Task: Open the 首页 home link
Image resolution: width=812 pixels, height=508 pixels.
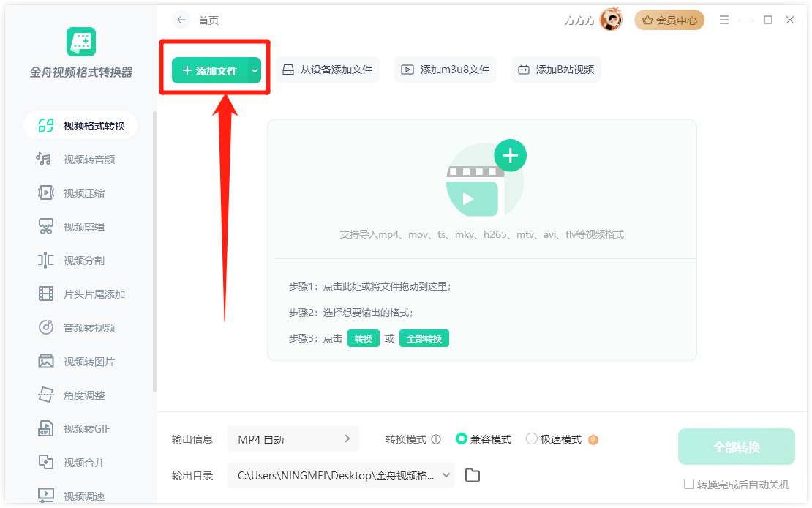Action: click(x=208, y=20)
